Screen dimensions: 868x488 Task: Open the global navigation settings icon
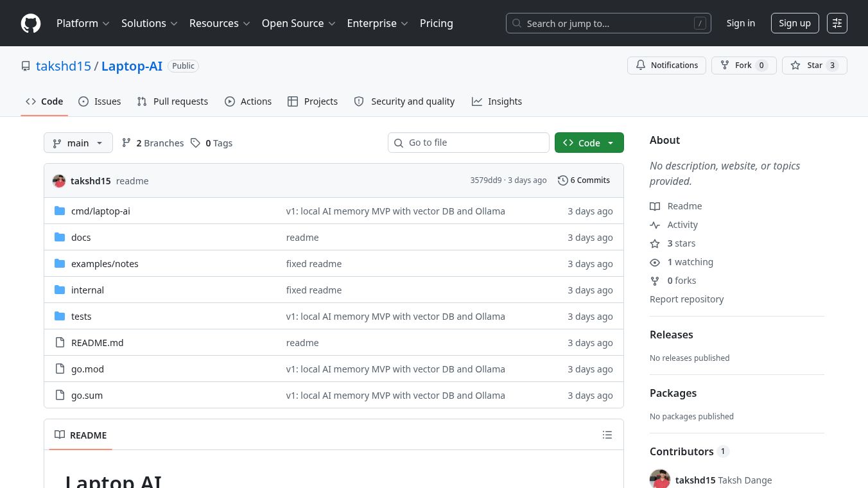[x=837, y=23]
